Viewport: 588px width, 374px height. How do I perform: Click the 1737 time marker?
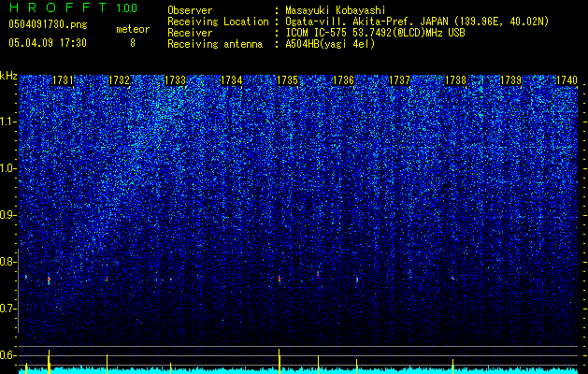pos(400,80)
